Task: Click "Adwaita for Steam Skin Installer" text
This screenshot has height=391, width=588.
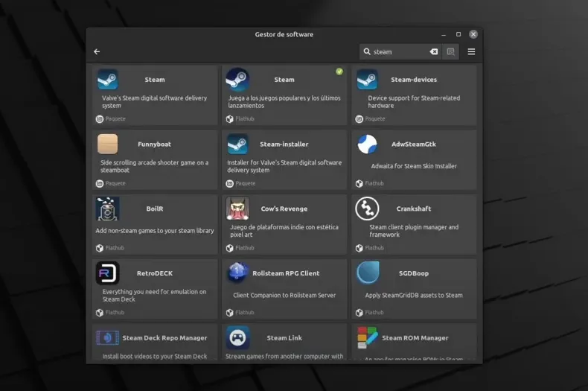Action: [414, 166]
